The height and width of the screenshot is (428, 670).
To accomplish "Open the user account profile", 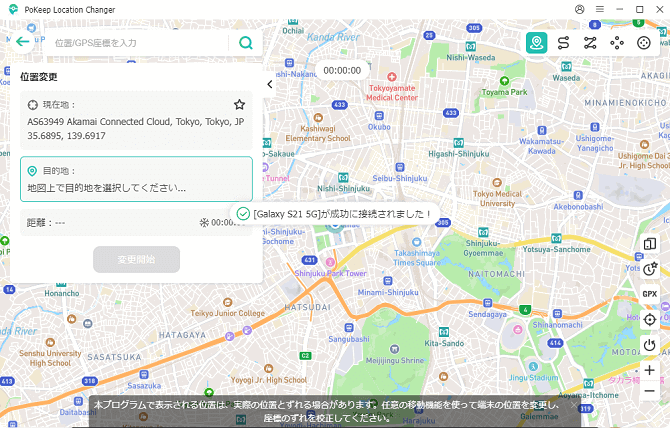I will (580, 9).
